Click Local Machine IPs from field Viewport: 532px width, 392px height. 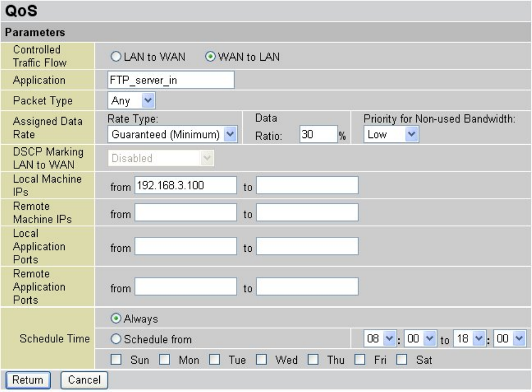tap(185, 186)
